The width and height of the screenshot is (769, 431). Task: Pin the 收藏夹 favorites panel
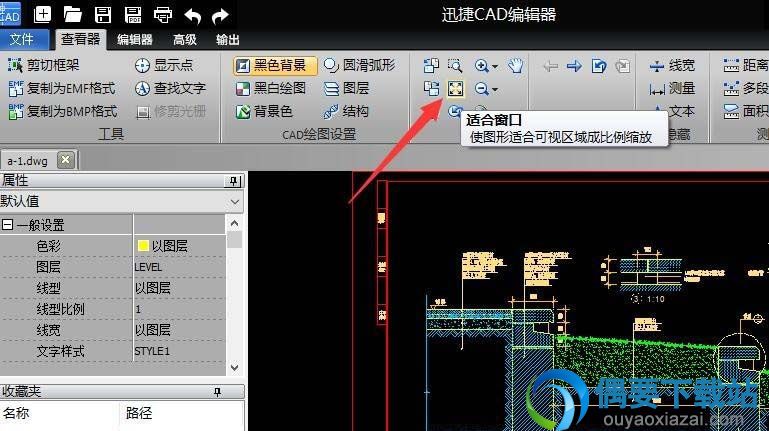pos(217,391)
